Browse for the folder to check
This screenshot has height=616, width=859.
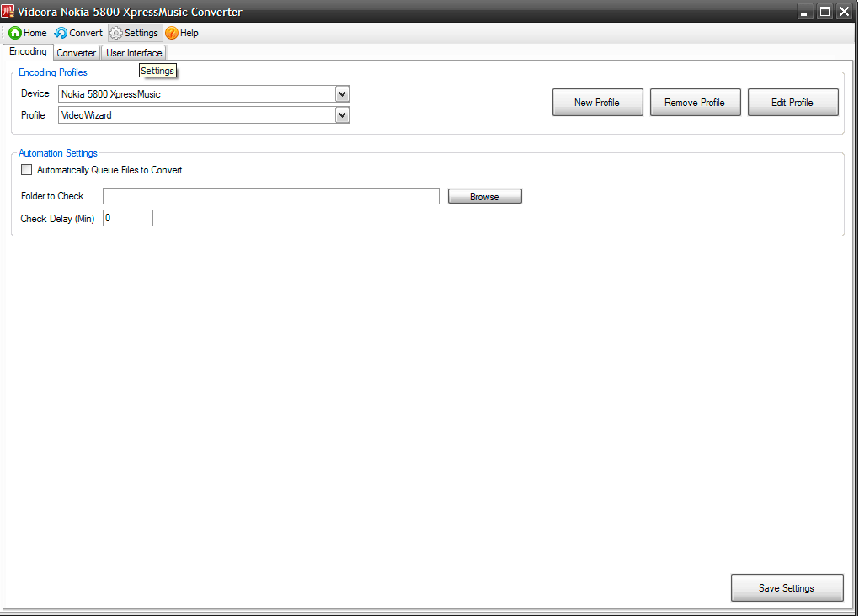tap(484, 197)
